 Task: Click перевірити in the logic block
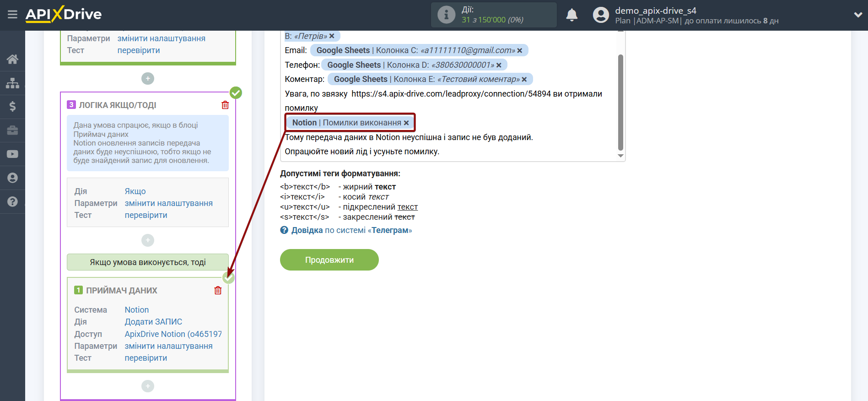pos(146,215)
